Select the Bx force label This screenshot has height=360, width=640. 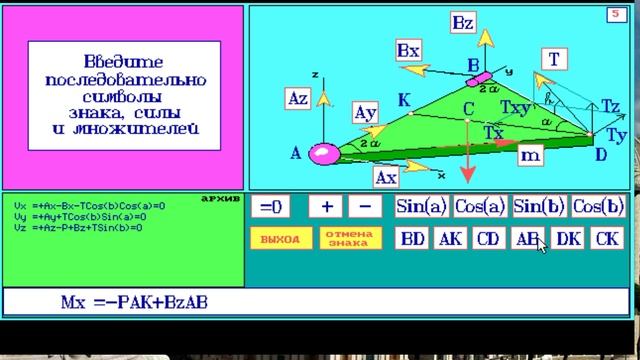click(409, 51)
